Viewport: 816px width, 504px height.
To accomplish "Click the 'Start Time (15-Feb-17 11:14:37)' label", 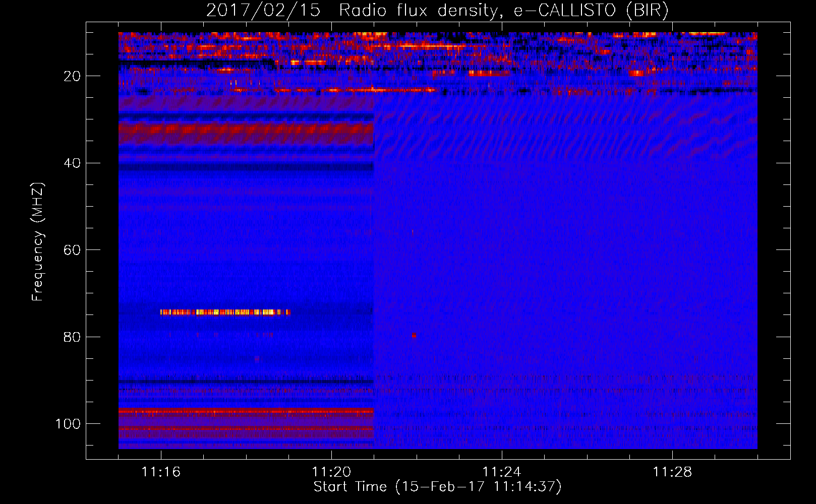I will point(437,487).
